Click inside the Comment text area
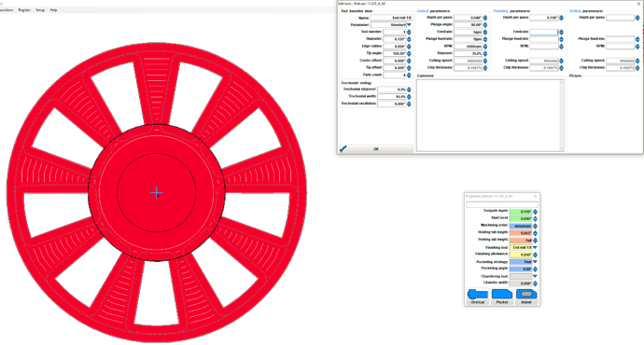Image resolution: width=644 pixels, height=345 pixels. (488, 116)
